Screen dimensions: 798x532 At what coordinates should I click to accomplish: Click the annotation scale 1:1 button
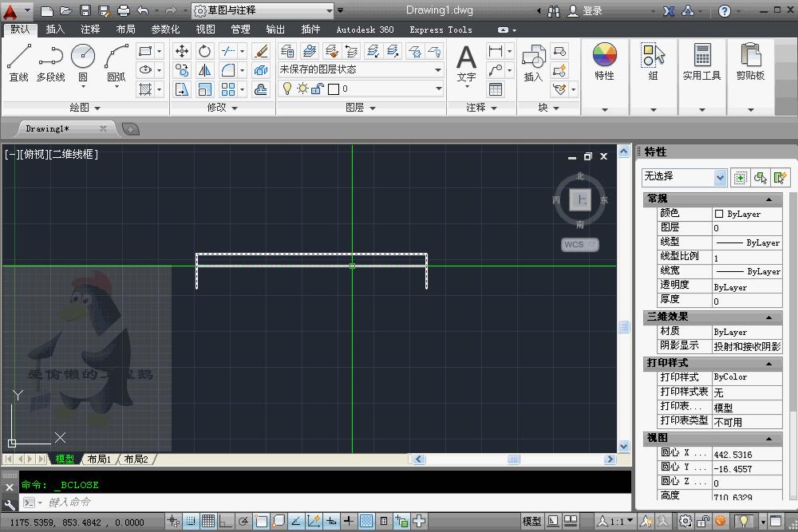pyautogui.click(x=616, y=522)
